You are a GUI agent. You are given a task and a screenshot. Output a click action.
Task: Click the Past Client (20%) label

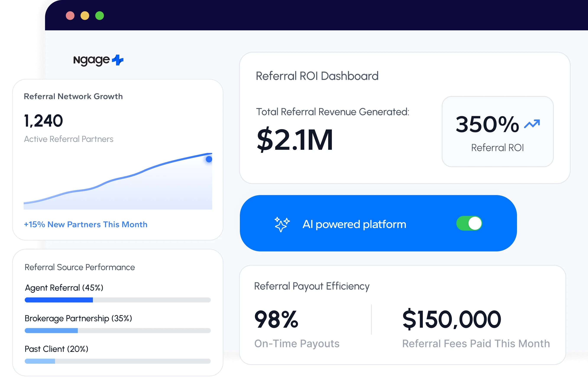(x=56, y=349)
